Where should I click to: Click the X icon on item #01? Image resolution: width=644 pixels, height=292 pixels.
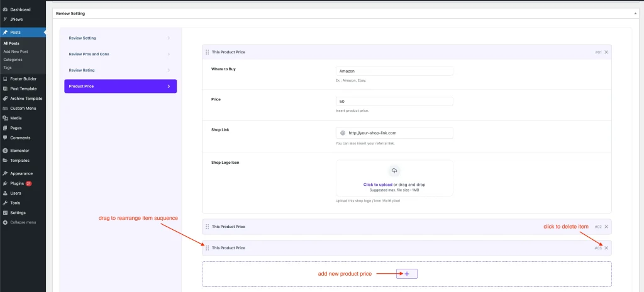pos(606,52)
